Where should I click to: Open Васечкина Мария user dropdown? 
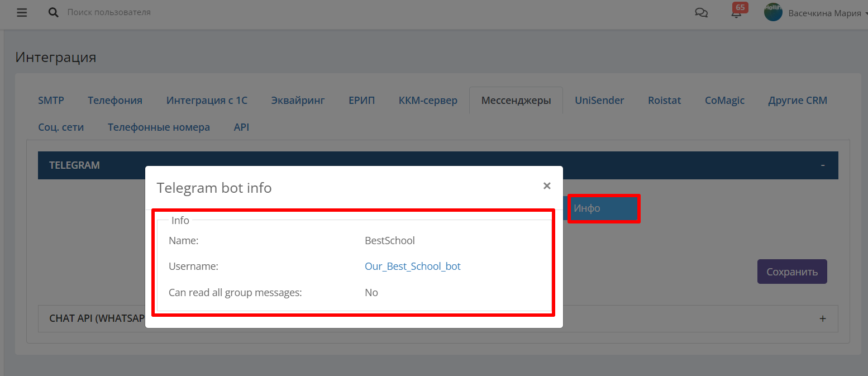coord(827,13)
